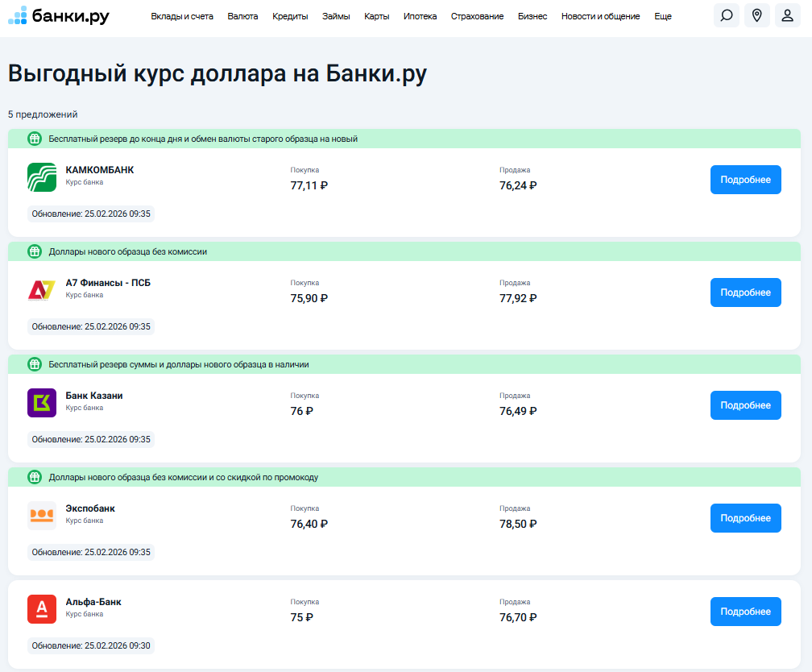Open the Еще dropdown menu
Screen dimensions: 812x672
662,15
